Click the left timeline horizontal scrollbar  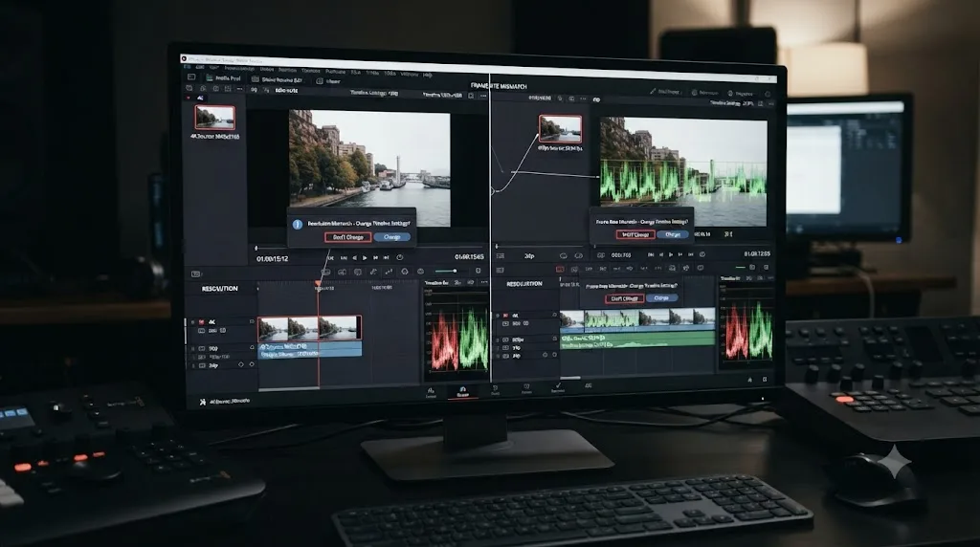click(289, 389)
